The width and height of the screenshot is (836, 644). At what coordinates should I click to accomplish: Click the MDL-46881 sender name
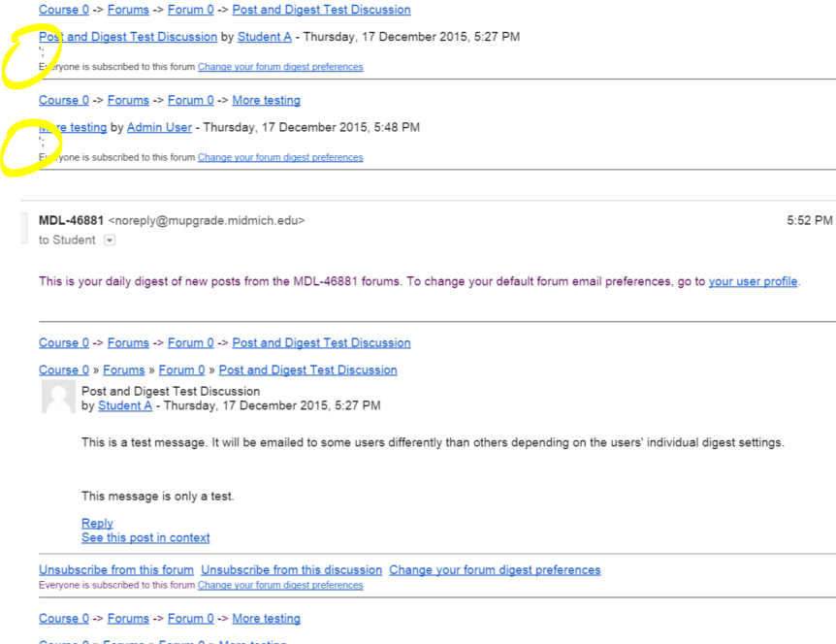71,221
